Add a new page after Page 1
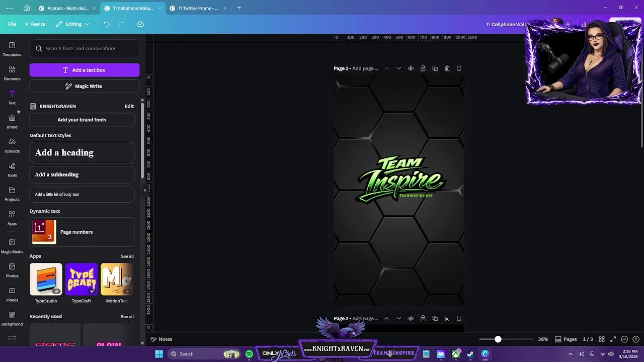 click(459, 68)
